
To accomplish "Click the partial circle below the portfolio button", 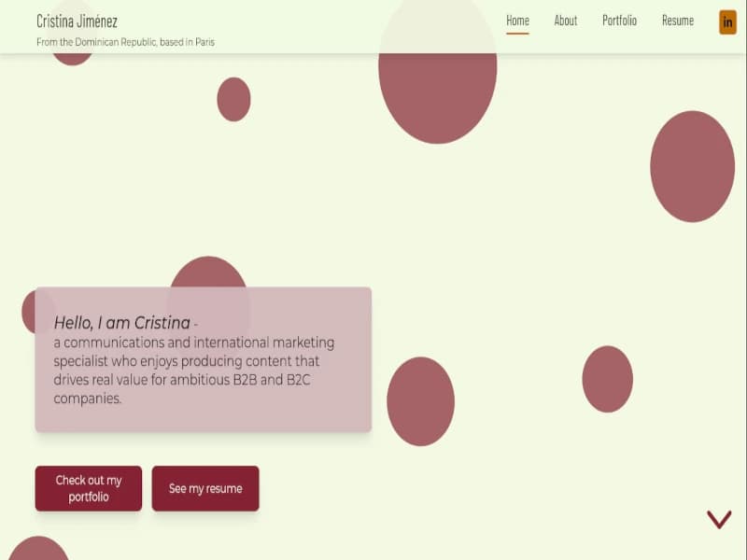I will pyautogui.click(x=37, y=550).
